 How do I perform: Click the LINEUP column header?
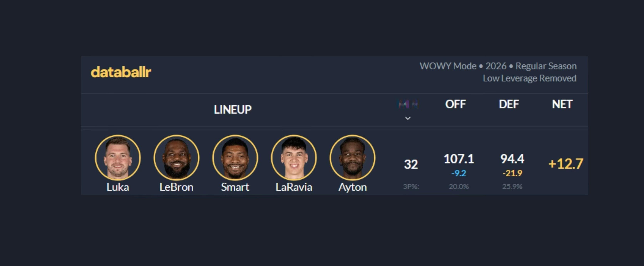(x=233, y=109)
